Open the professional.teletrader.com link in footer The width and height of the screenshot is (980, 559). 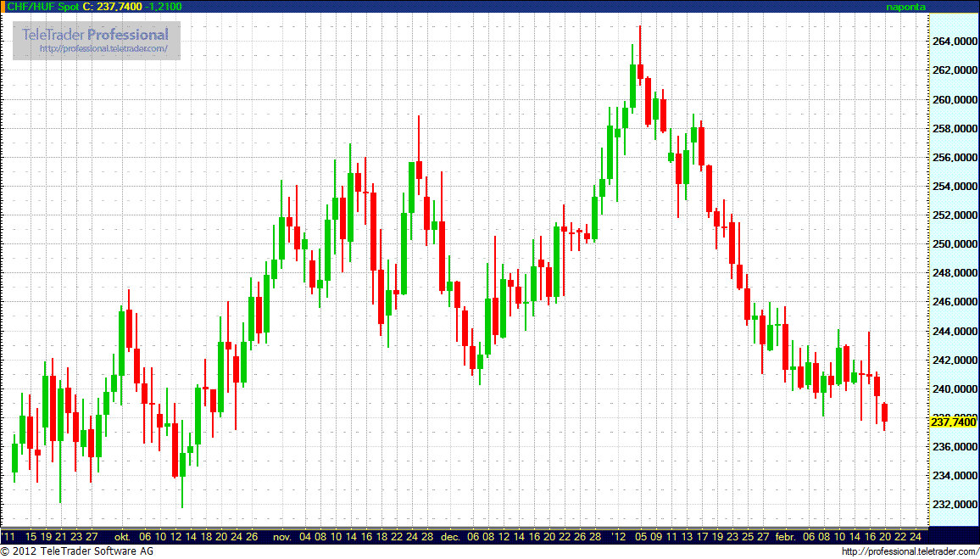tap(910, 551)
